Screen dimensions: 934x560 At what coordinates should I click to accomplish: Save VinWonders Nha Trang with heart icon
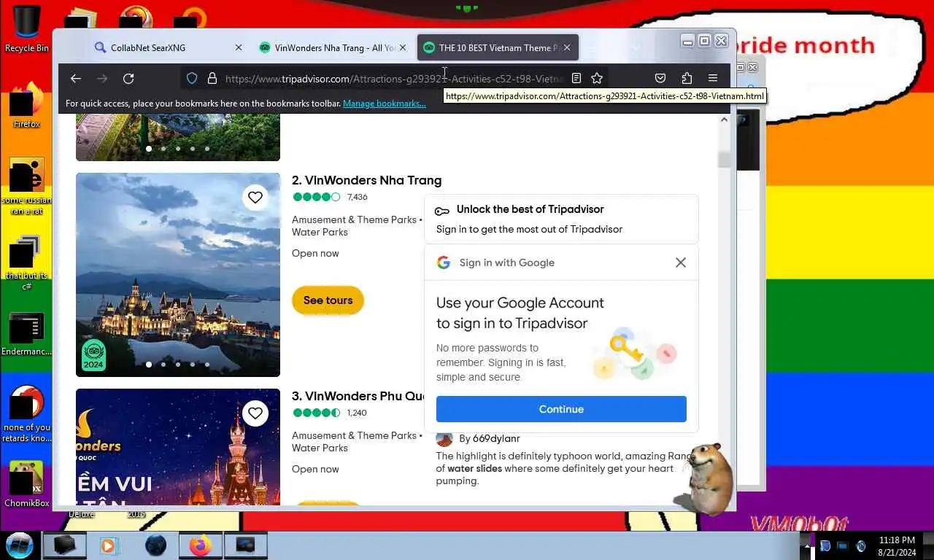click(x=255, y=197)
